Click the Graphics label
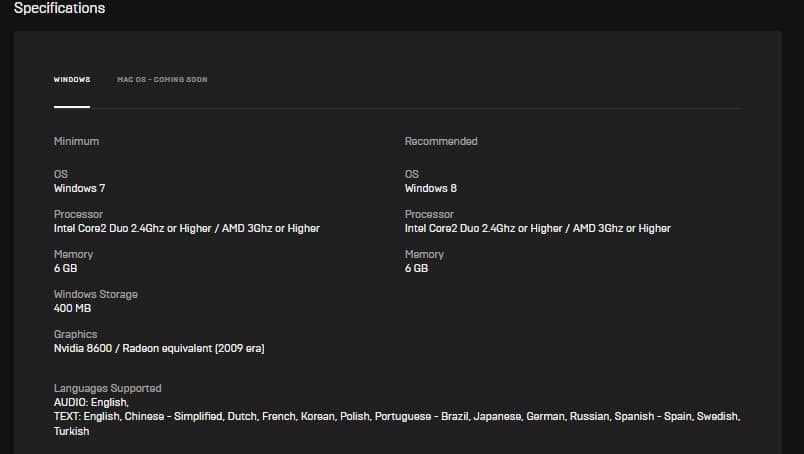 (75, 334)
